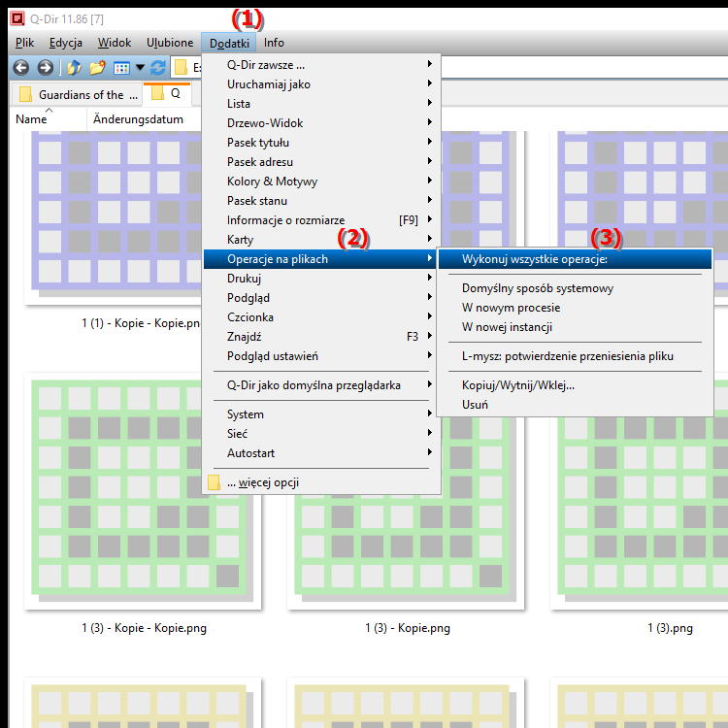Click the Forward navigation arrow
Image resolution: width=728 pixels, height=728 pixels.
[45, 68]
